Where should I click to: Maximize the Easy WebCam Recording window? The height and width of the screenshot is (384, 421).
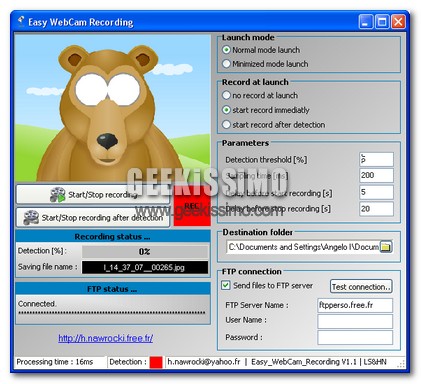pos(382,22)
